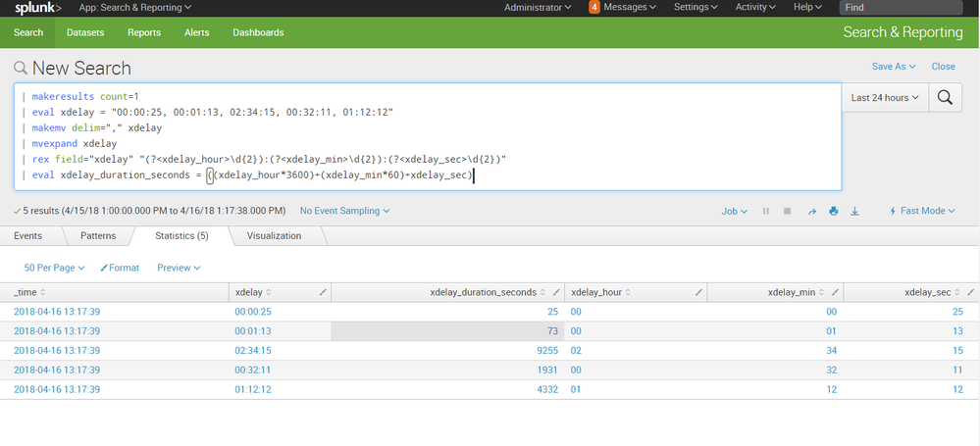Image resolution: width=980 pixels, height=446 pixels.
Task: Click the pencil icon in xdelay column
Action: click(x=324, y=292)
